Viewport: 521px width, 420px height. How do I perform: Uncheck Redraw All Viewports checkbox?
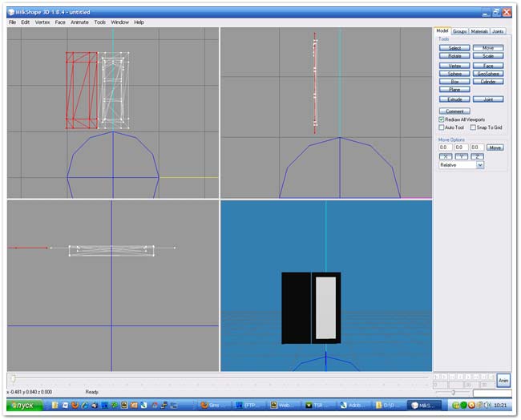coord(442,119)
